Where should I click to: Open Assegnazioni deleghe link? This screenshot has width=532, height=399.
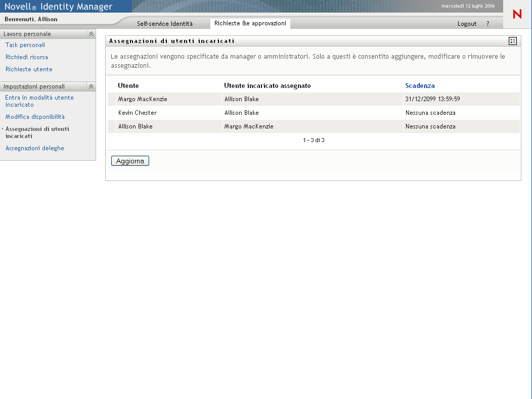(34, 148)
